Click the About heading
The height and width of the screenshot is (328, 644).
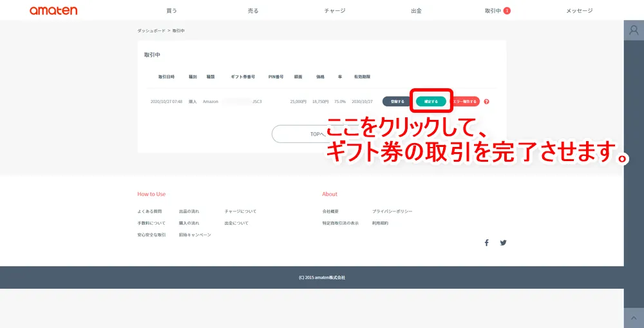point(330,194)
